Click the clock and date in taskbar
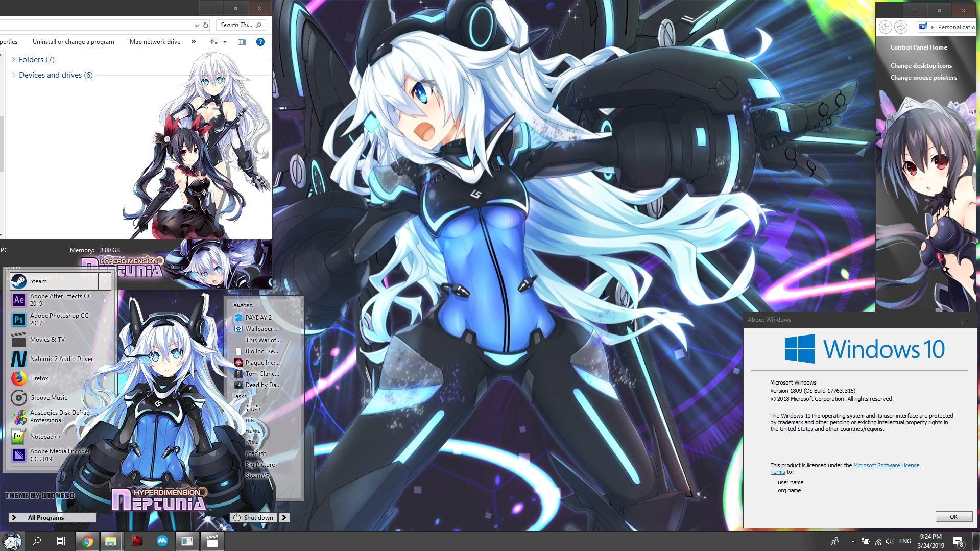The image size is (980, 551). (x=930, y=541)
